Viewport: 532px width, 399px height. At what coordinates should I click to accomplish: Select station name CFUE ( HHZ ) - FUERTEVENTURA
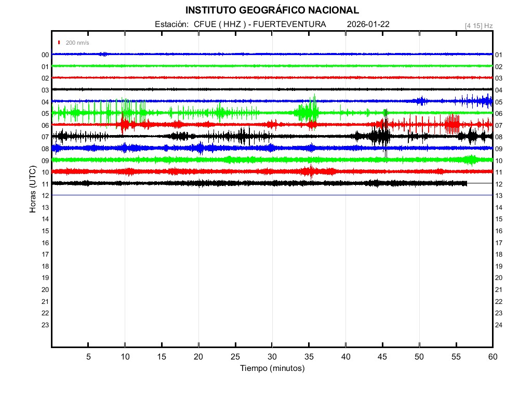coord(260,24)
